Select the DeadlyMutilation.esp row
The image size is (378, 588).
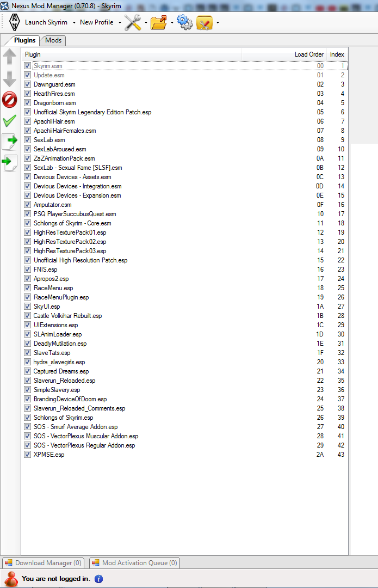point(184,344)
